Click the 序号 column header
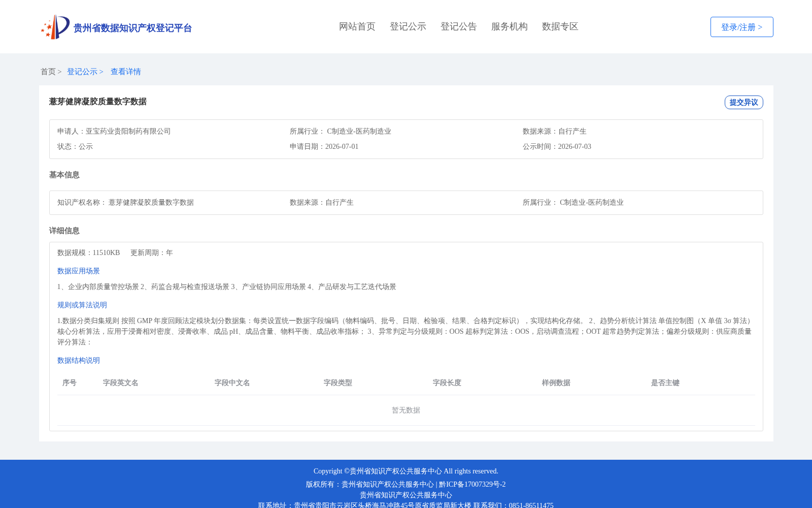This screenshot has height=508, width=812. [70, 383]
